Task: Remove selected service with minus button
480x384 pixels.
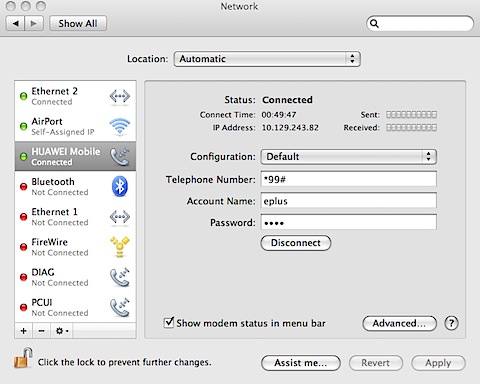Action: (41, 331)
